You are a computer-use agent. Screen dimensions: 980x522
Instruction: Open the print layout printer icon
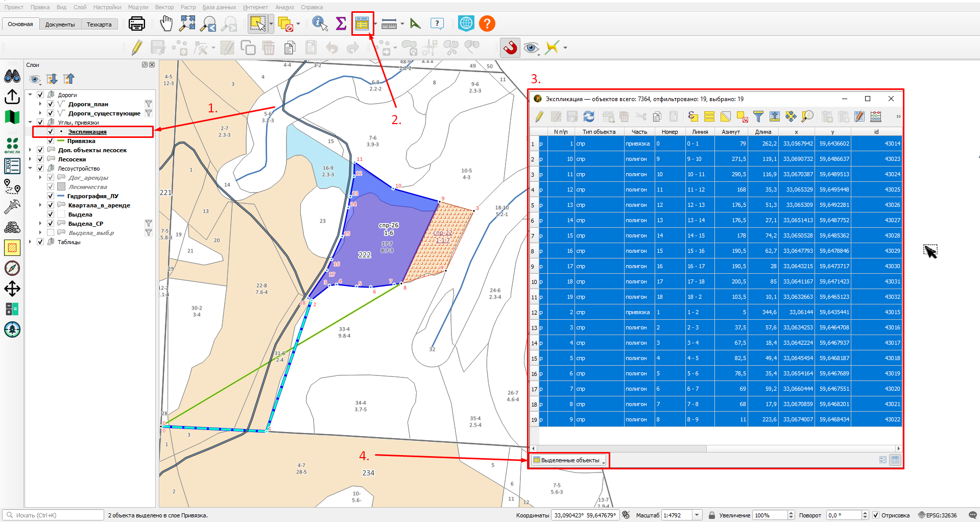[x=136, y=23]
